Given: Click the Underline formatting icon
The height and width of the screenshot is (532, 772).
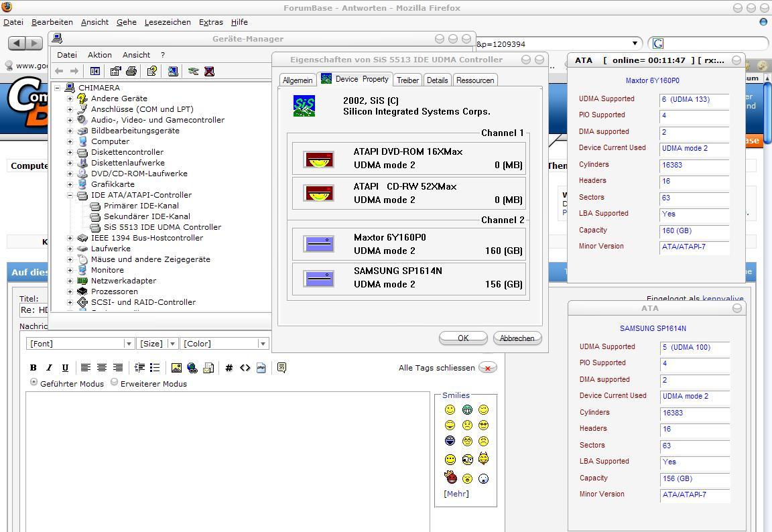Looking at the screenshot, I should (65, 368).
